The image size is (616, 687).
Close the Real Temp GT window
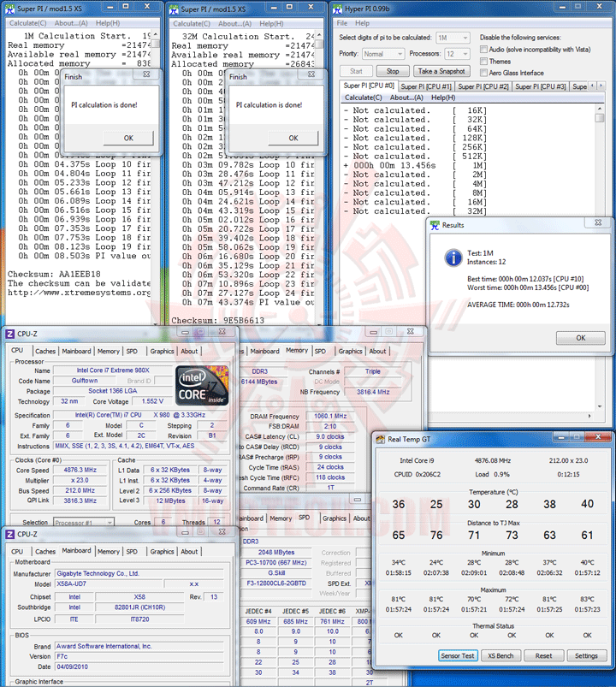click(598, 437)
